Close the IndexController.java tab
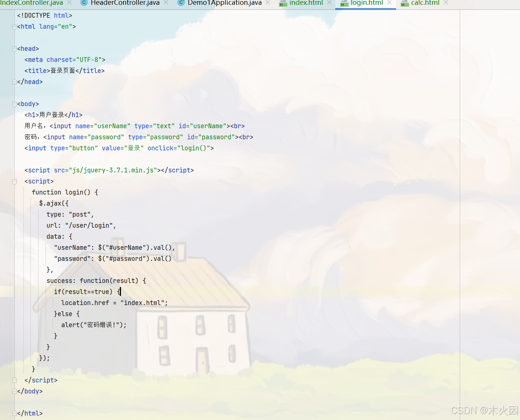The image size is (520, 420). (x=69, y=3)
